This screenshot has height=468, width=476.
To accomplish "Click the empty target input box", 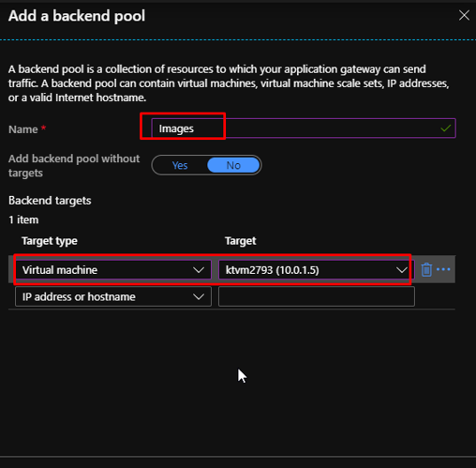I will (317, 296).
